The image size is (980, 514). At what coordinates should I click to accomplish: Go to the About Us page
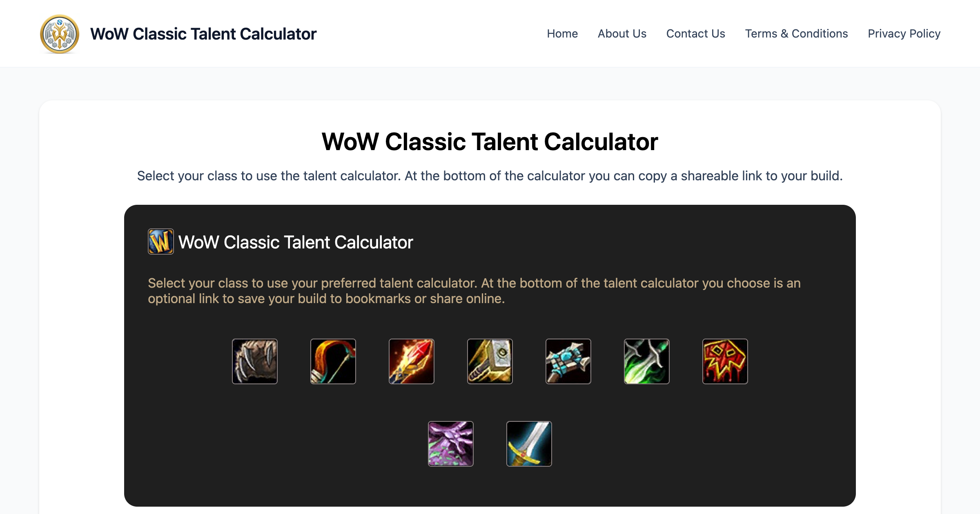point(621,33)
